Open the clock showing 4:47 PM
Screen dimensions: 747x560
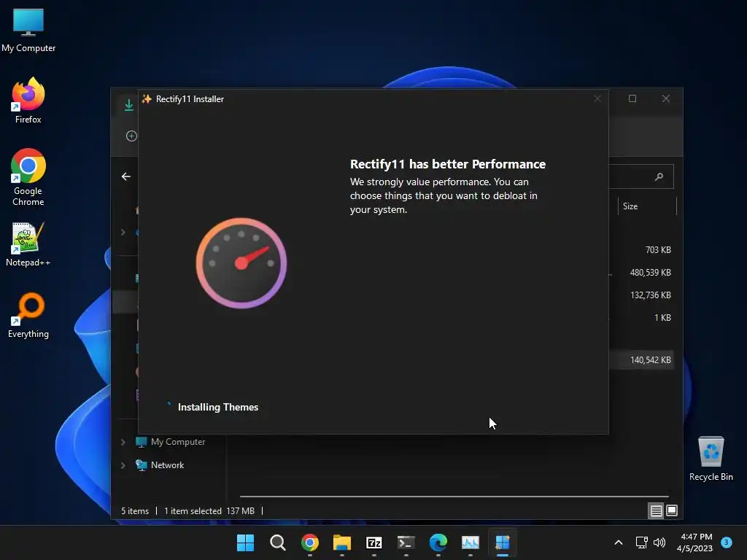(694, 542)
